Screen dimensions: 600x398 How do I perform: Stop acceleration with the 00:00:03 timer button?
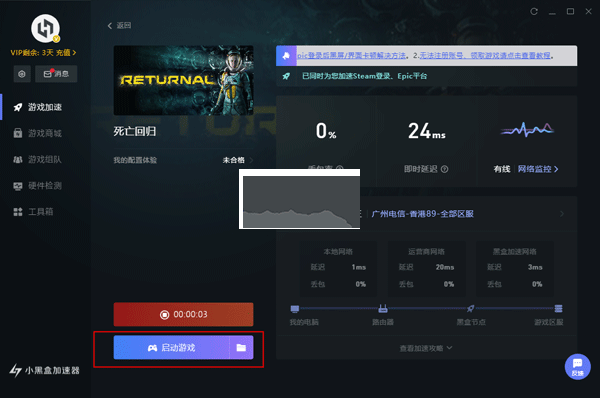(x=183, y=315)
